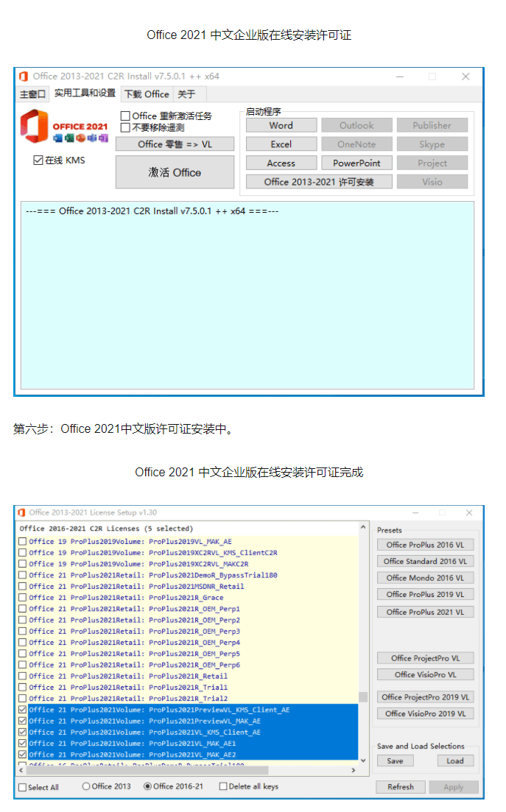This screenshot has width=506, height=812.
Task: Apply the Office Standard 2016 VL preset
Action: 425,562
